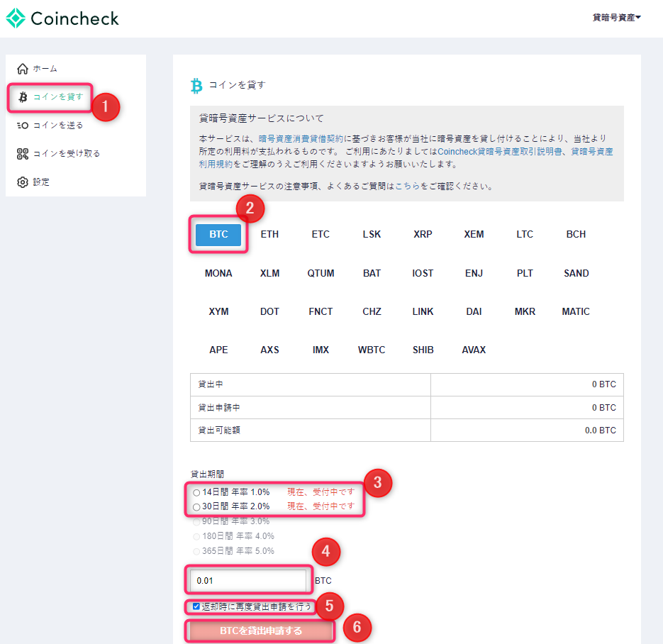This screenshot has width=663, height=644.
Task: Click the home icon in sidebar
Action: point(23,69)
